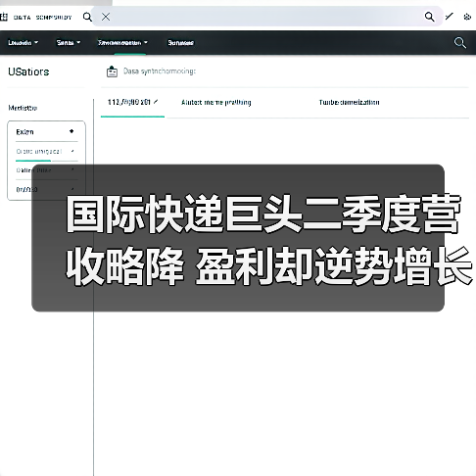Open the settings gear in the top right corner
Image resolution: width=476 pixels, height=476 pixels.
(x=467, y=17)
